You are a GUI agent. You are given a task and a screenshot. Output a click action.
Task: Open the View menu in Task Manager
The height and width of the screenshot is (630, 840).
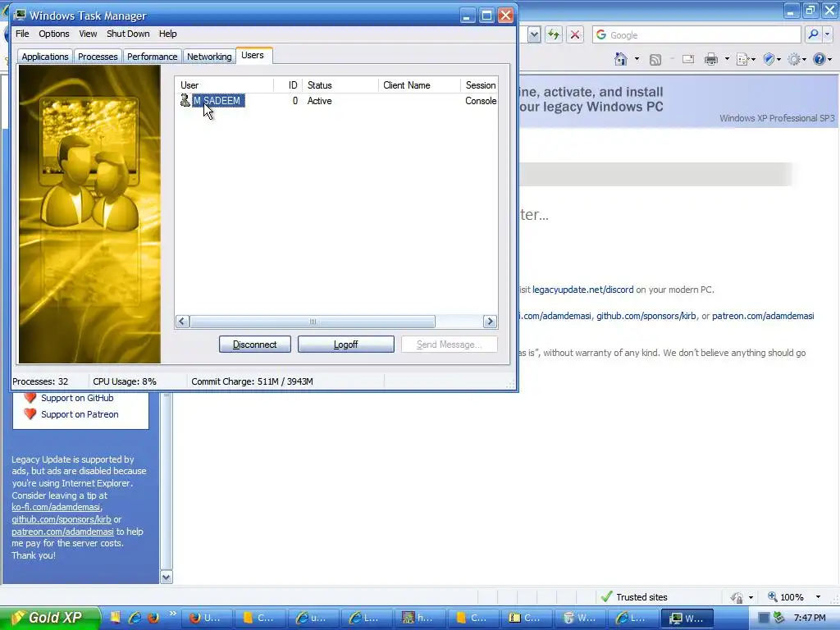coord(88,34)
